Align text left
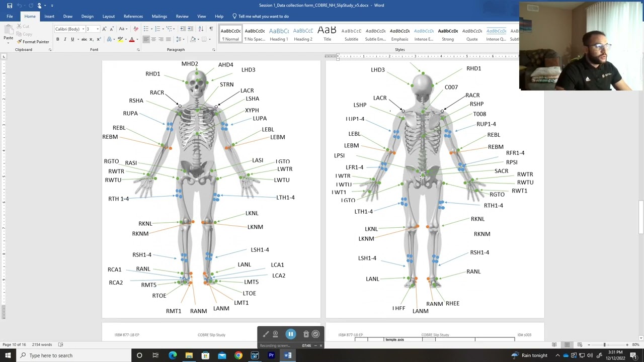 tap(146, 39)
